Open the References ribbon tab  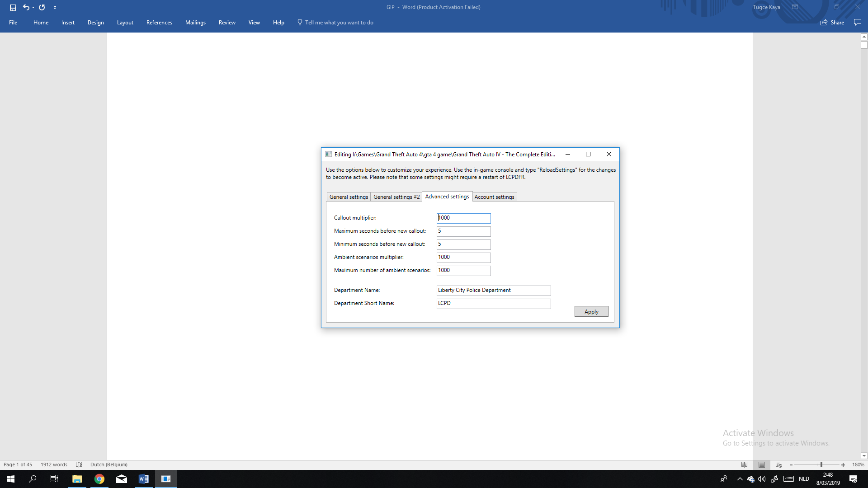coord(159,23)
